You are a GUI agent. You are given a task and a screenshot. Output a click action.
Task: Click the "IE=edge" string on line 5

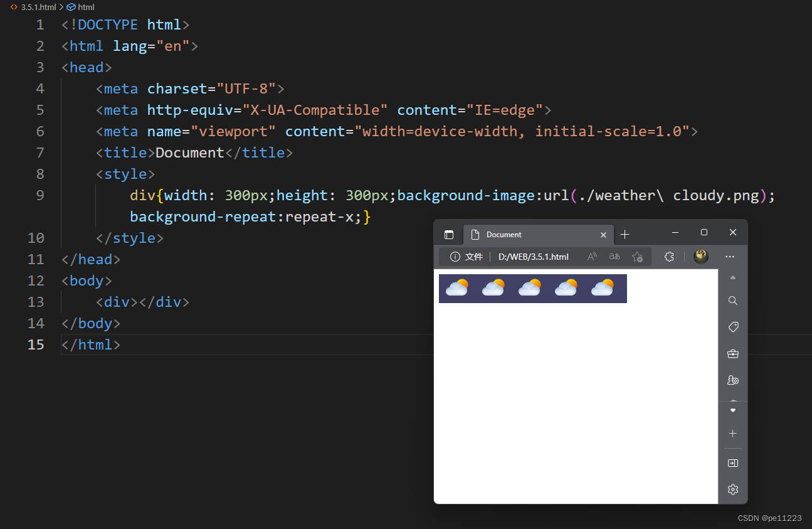coord(504,110)
